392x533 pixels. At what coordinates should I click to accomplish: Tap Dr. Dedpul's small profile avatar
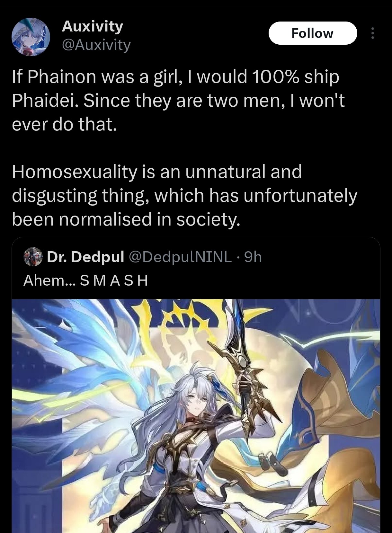pyautogui.click(x=33, y=257)
